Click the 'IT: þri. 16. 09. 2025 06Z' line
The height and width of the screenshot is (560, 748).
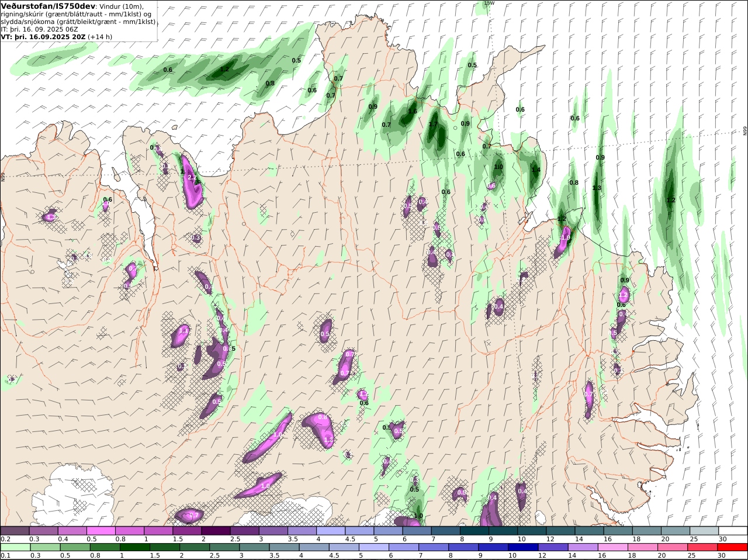[39, 29]
